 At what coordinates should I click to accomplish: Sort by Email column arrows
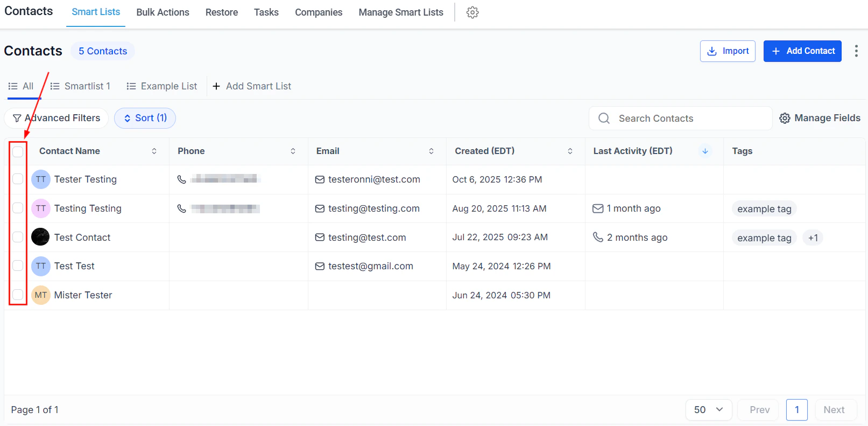click(x=431, y=151)
